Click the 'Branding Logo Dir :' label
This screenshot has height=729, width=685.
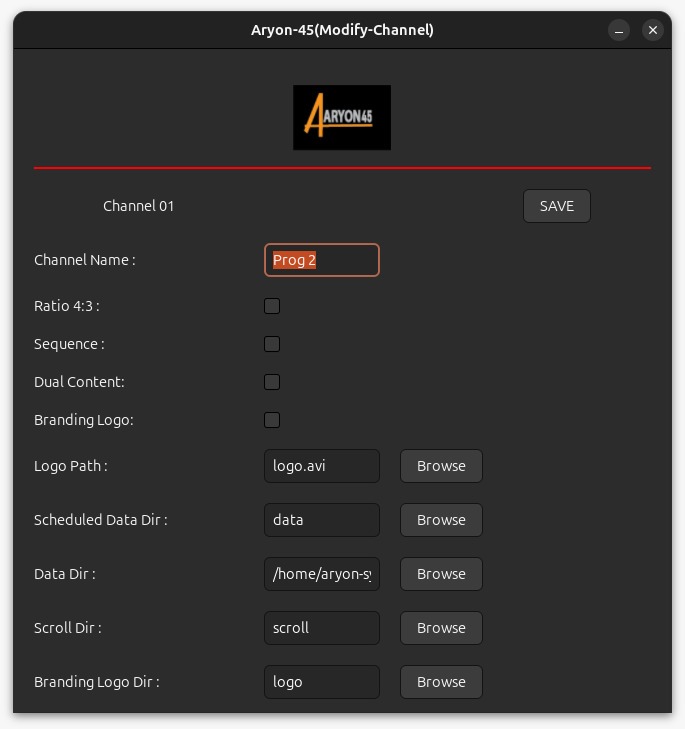[x=97, y=682]
